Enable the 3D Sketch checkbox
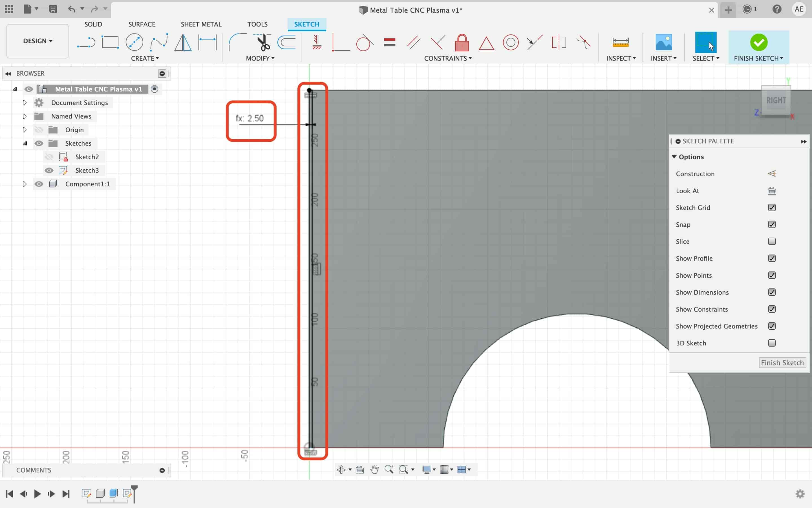812x508 pixels. pos(772,343)
